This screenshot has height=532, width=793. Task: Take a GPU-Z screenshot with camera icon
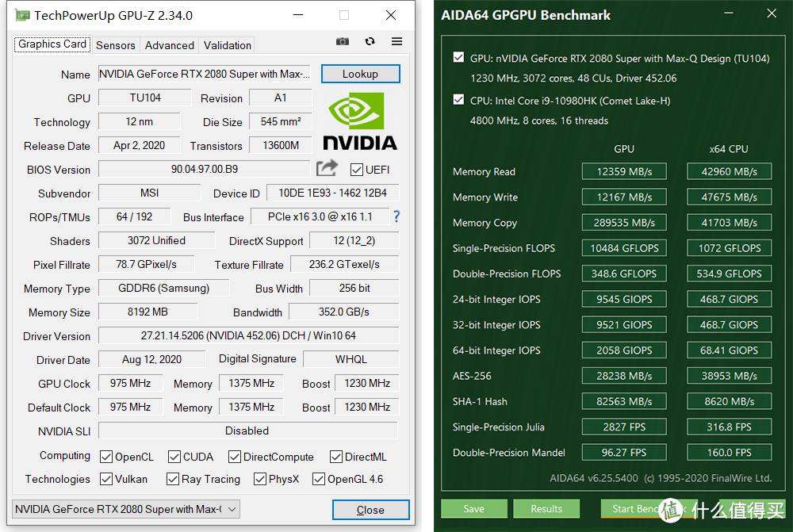(343, 41)
